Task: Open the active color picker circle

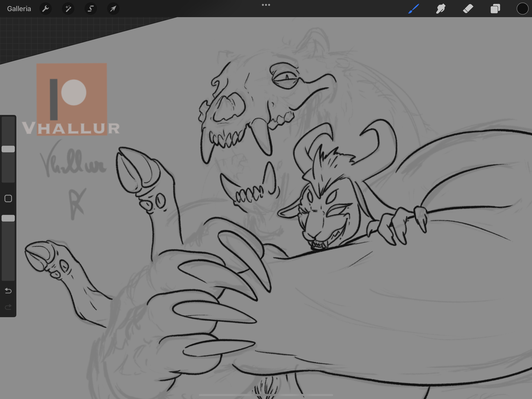Action: (x=522, y=9)
